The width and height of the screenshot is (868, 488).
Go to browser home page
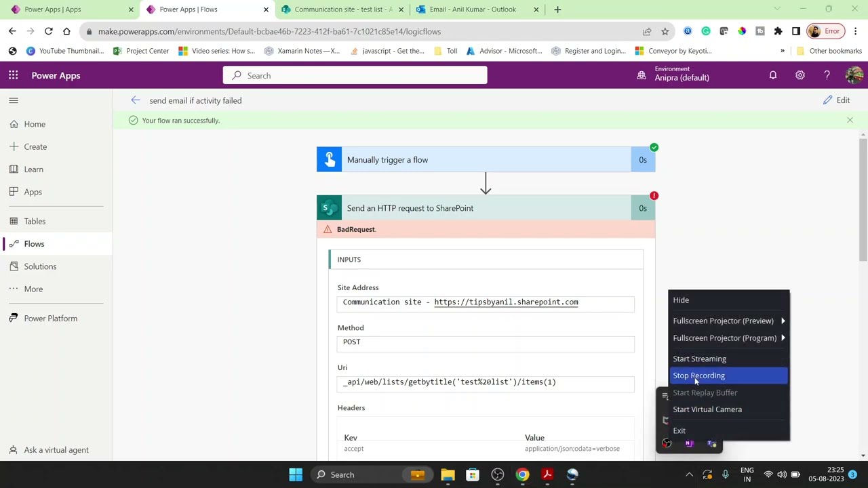point(66,31)
